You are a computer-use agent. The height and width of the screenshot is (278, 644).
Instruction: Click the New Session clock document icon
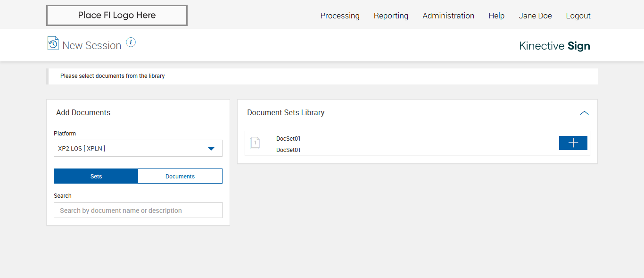tap(53, 43)
